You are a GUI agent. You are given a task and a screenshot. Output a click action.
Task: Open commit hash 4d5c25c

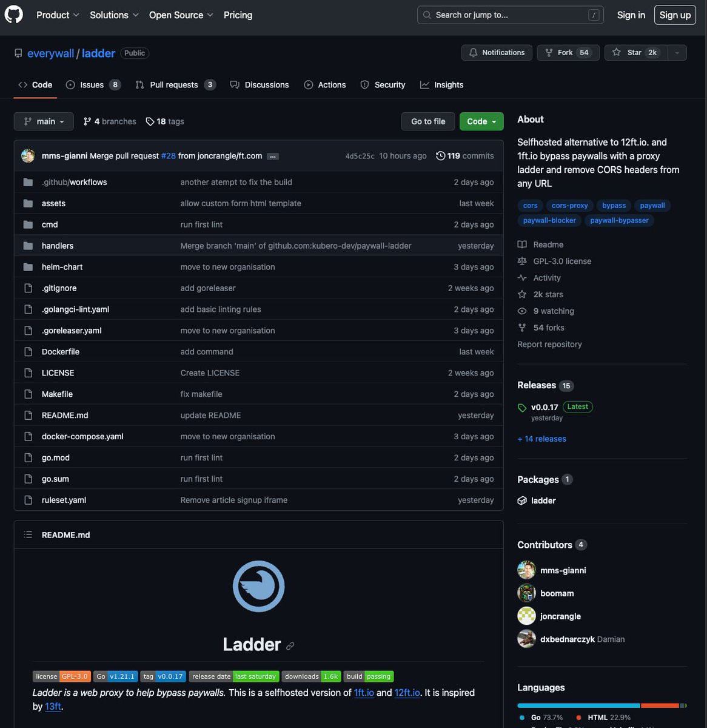(x=360, y=156)
